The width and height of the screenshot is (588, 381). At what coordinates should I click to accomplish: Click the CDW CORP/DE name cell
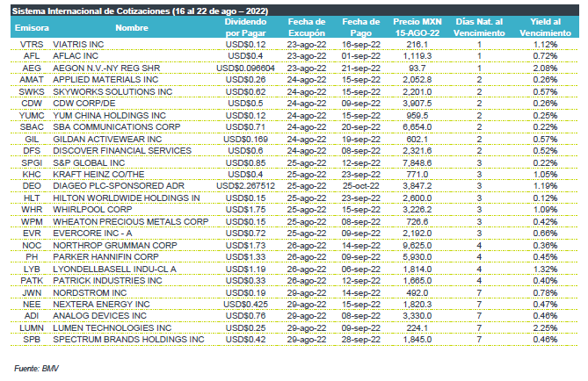[x=84, y=104]
